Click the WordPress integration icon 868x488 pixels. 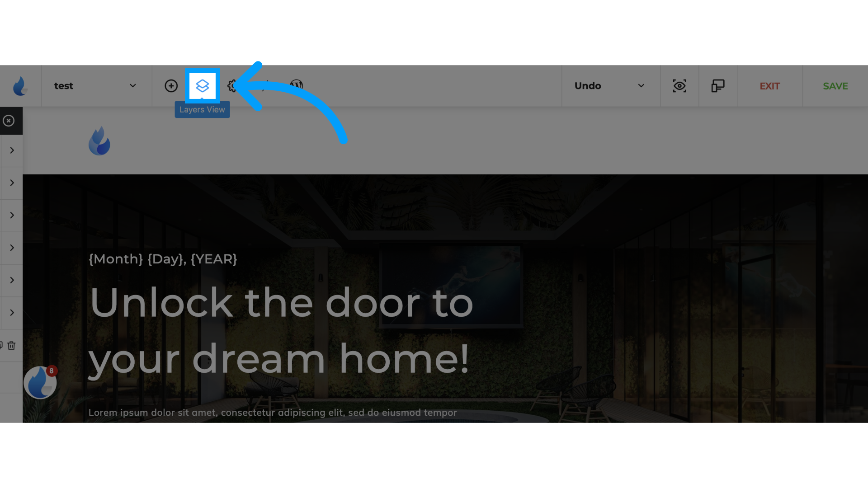(x=297, y=86)
